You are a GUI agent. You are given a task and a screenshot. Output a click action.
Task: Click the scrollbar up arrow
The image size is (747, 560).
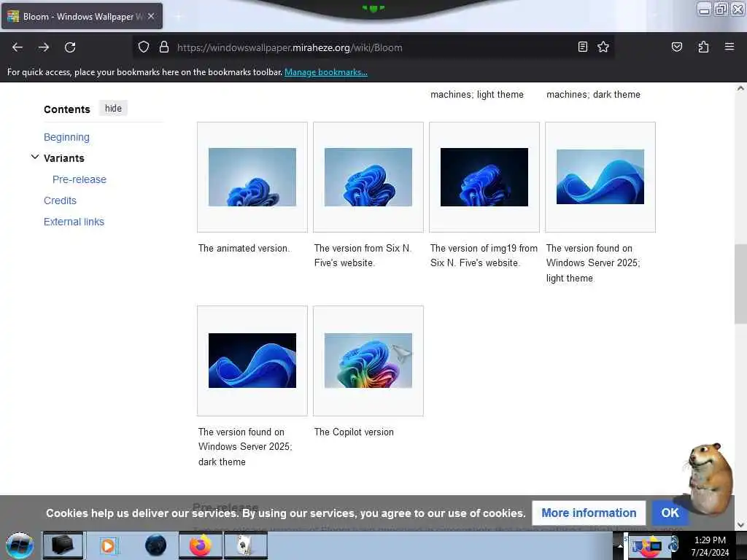click(740, 88)
